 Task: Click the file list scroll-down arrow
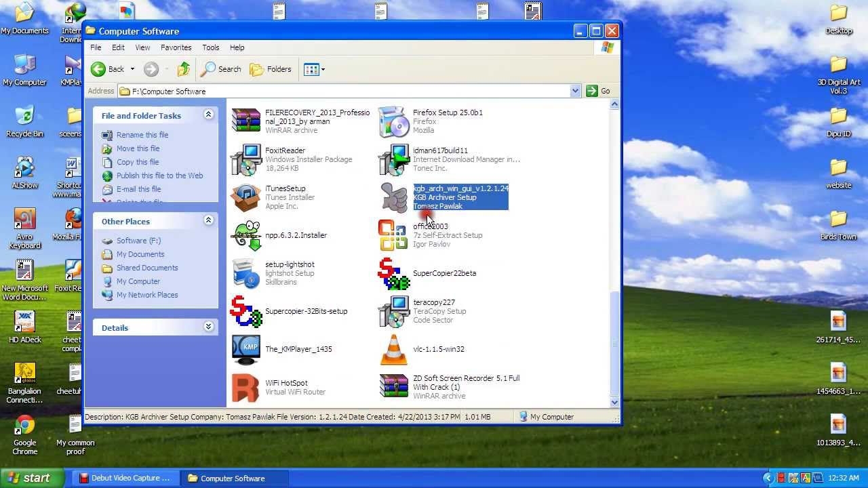614,402
